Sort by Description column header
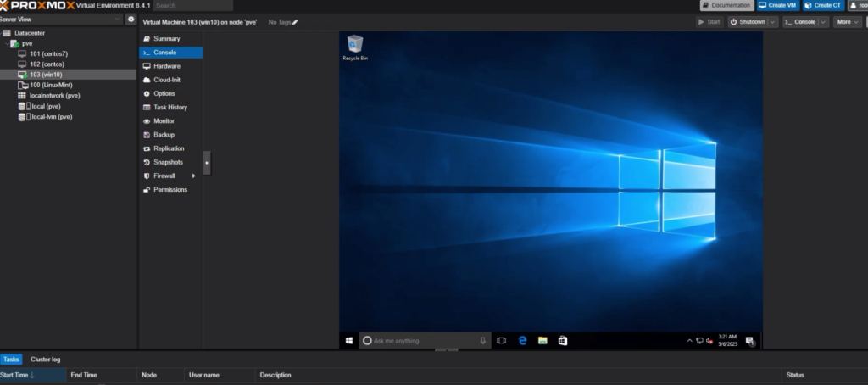This screenshot has width=868, height=385. 518,375
